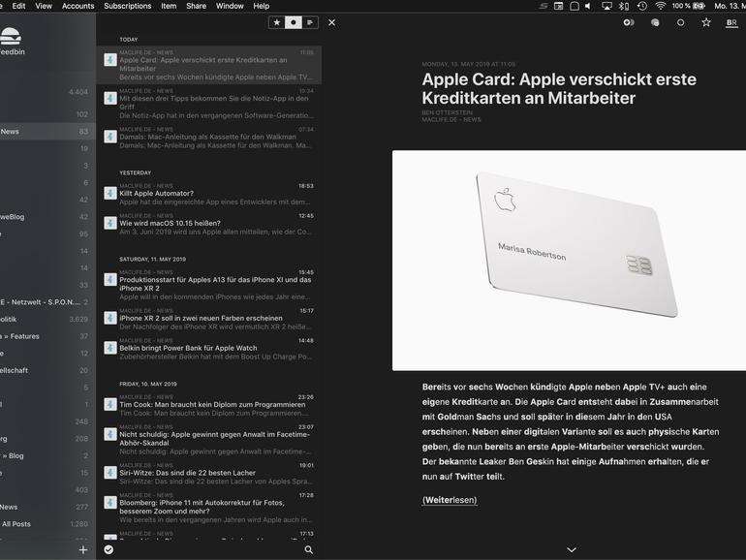Open search with magnifier icon
This screenshot has height=560, width=746.
pyautogui.click(x=309, y=549)
